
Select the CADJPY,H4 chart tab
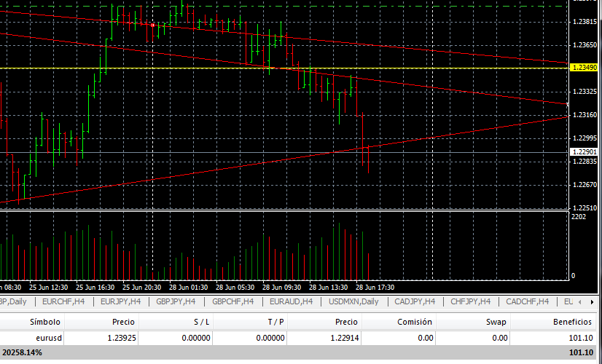415,301
